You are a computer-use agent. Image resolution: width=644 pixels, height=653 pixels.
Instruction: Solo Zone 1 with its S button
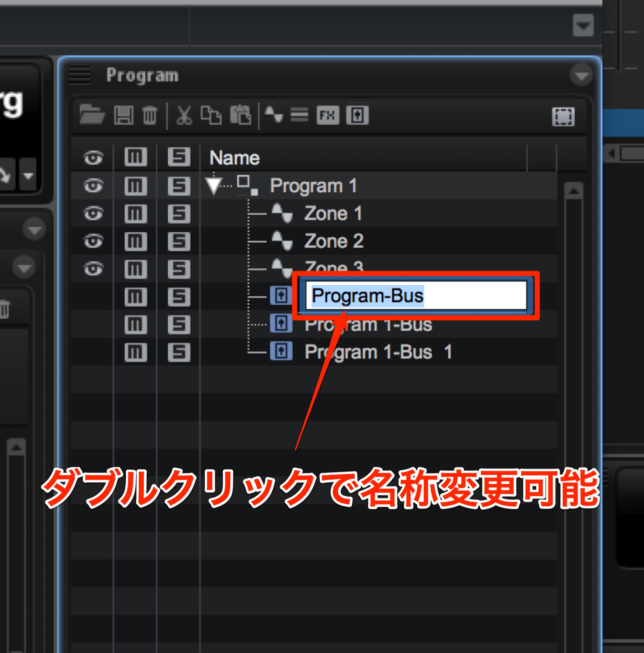click(x=179, y=213)
